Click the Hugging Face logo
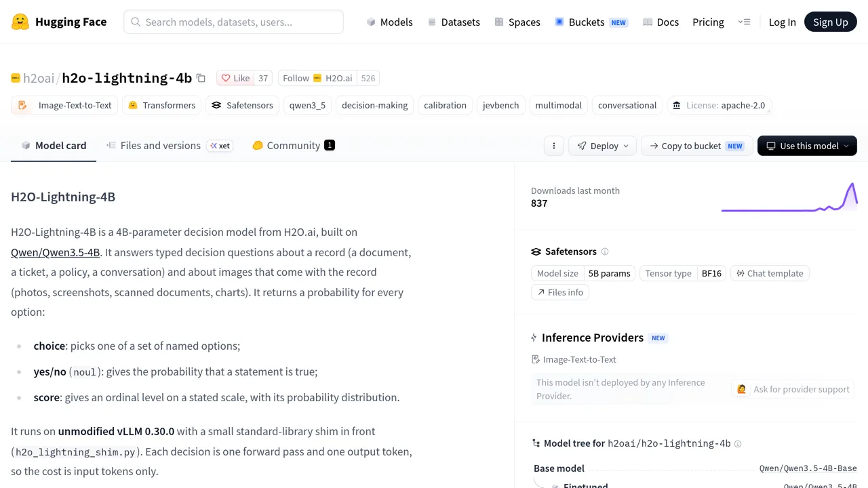868x488 pixels. [x=59, y=22]
